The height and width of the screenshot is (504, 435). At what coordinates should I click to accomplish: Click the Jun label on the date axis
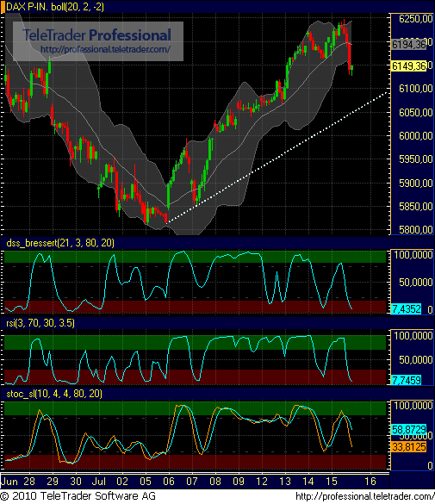tap(9, 482)
